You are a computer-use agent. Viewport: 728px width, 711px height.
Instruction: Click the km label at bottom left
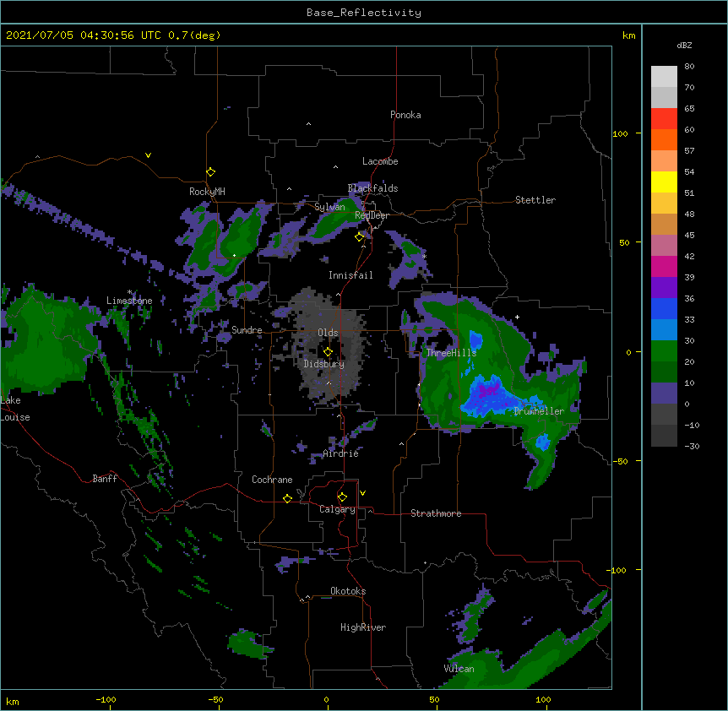[12, 701]
